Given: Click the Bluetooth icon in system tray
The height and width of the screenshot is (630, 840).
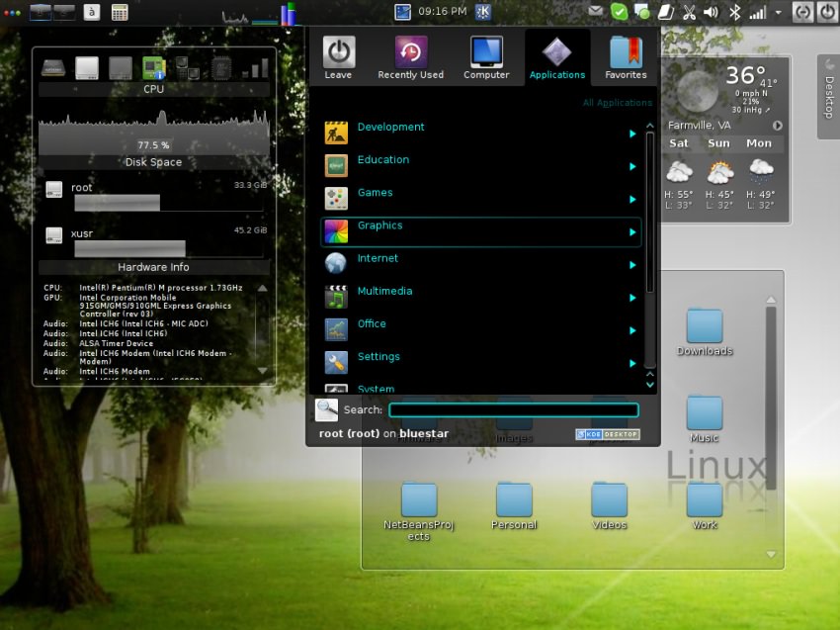Looking at the screenshot, I should point(734,12).
